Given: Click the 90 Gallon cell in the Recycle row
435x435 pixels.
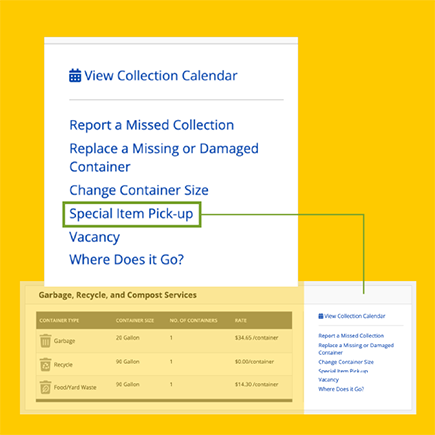Looking at the screenshot, I should pos(128,362).
